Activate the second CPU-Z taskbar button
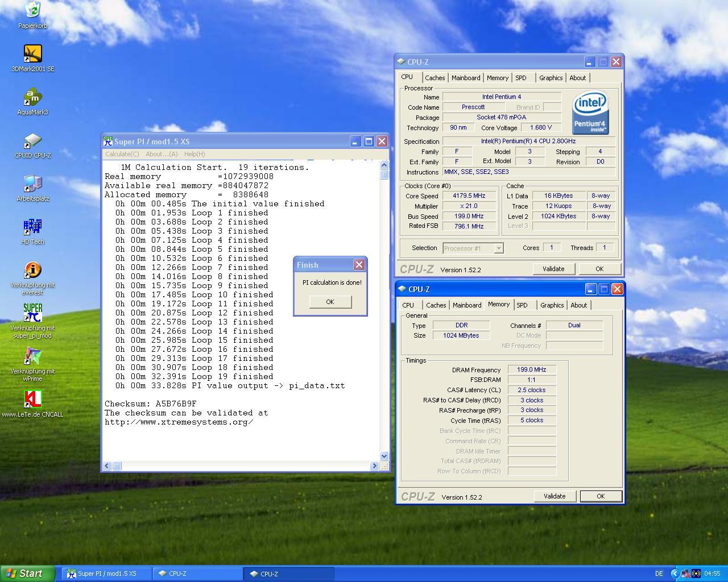728x582 pixels. (x=289, y=573)
